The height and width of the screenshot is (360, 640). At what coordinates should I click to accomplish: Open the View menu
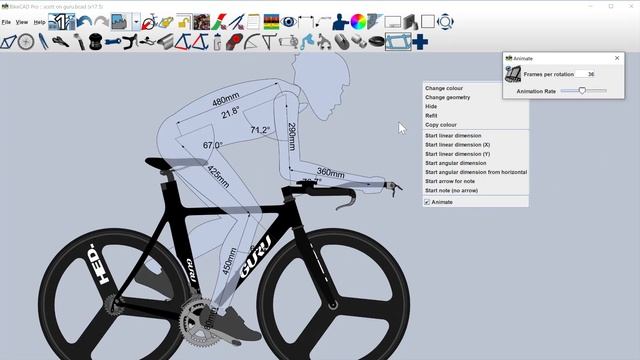[22, 22]
